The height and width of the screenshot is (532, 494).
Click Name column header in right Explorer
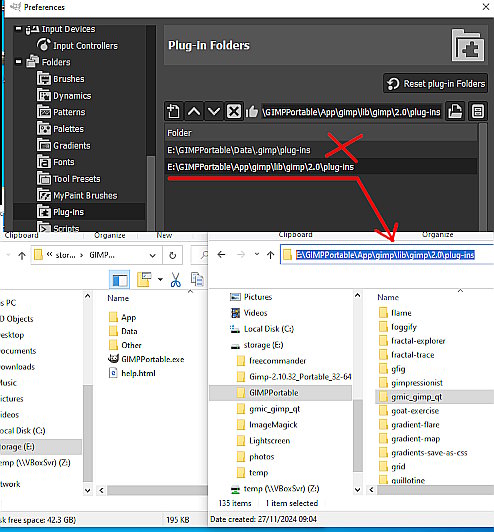(388, 297)
